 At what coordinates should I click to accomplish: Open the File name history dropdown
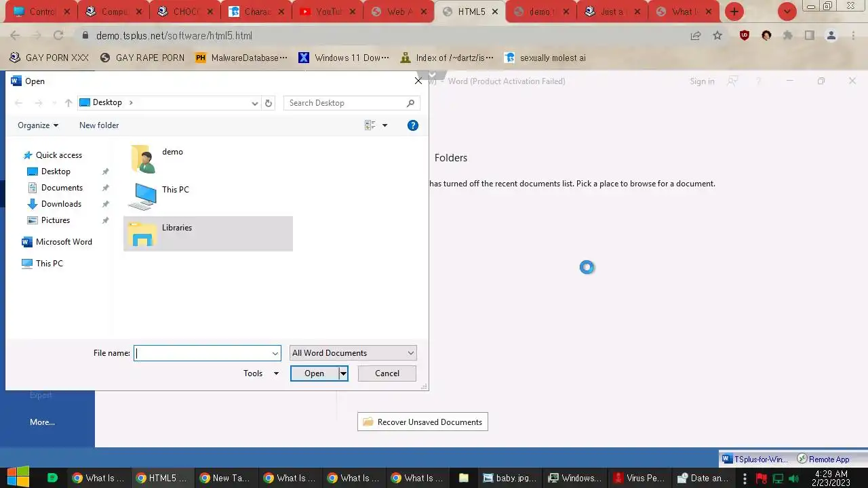275,353
